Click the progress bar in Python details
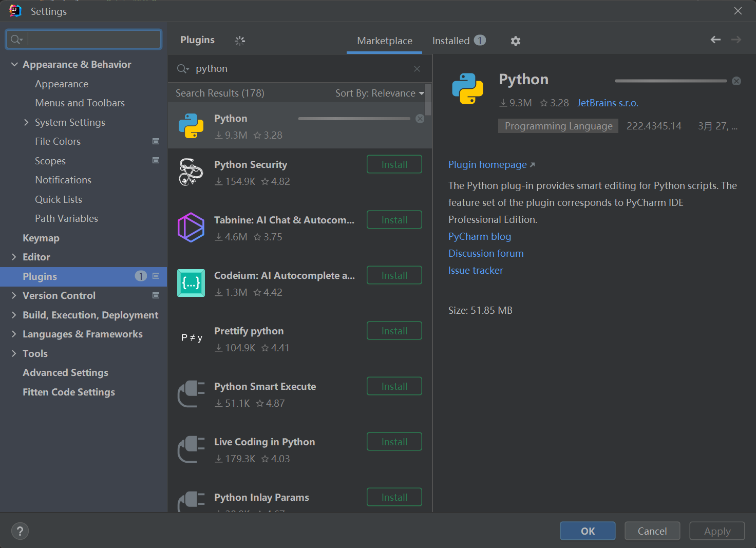Image resolution: width=756 pixels, height=548 pixels. click(671, 81)
